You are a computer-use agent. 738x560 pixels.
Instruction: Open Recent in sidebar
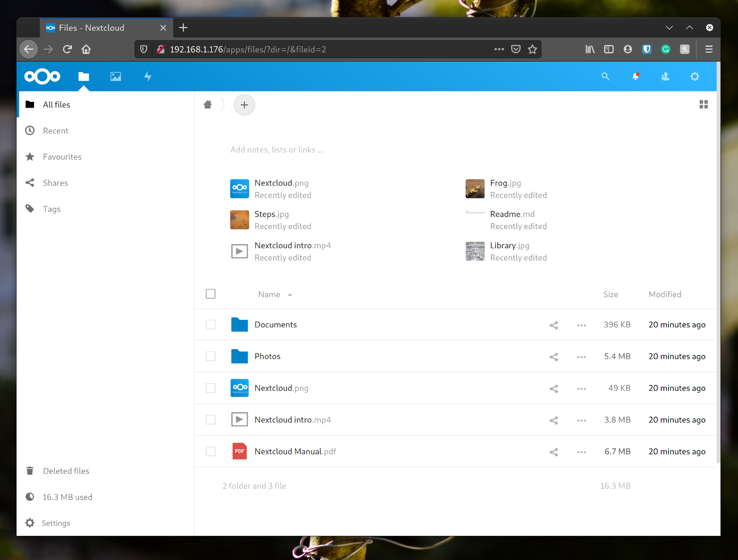[x=106, y=130]
